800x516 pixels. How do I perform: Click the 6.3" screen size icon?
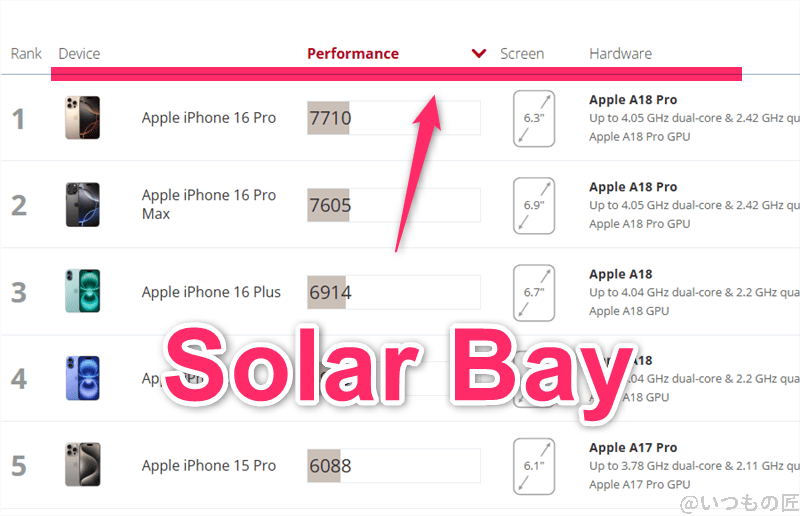[x=533, y=118]
